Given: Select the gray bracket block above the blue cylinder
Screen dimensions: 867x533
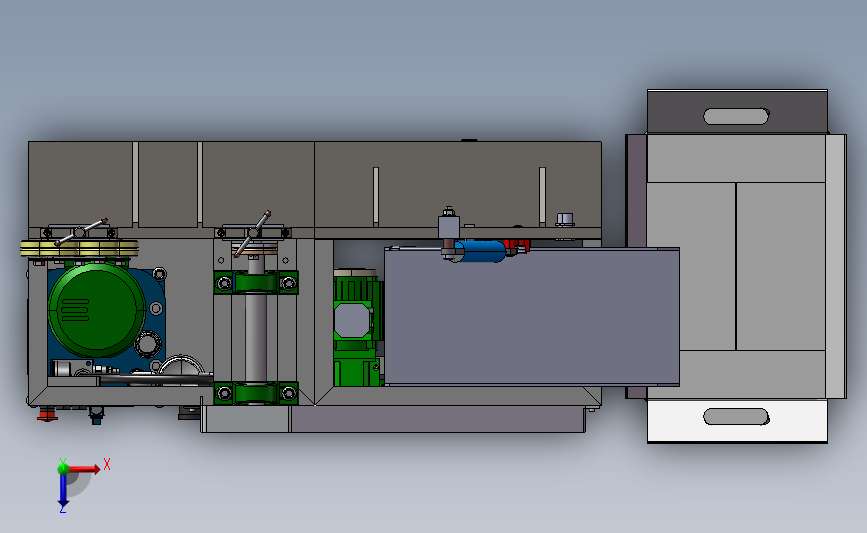Looking at the screenshot, I should coord(448,227).
